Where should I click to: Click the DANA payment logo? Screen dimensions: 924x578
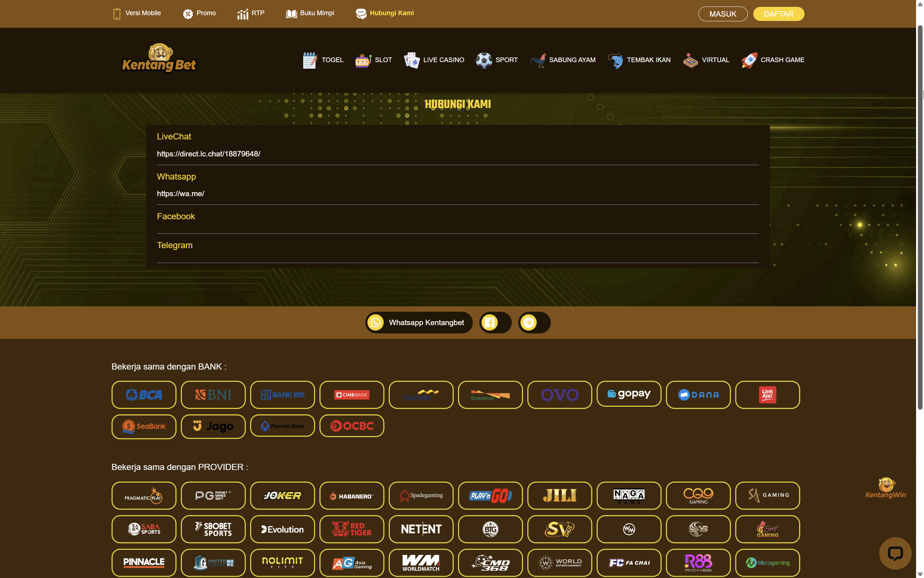698,395
